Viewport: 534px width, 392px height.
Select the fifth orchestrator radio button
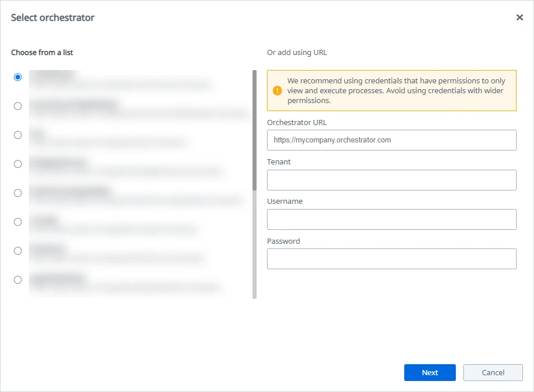coord(18,193)
